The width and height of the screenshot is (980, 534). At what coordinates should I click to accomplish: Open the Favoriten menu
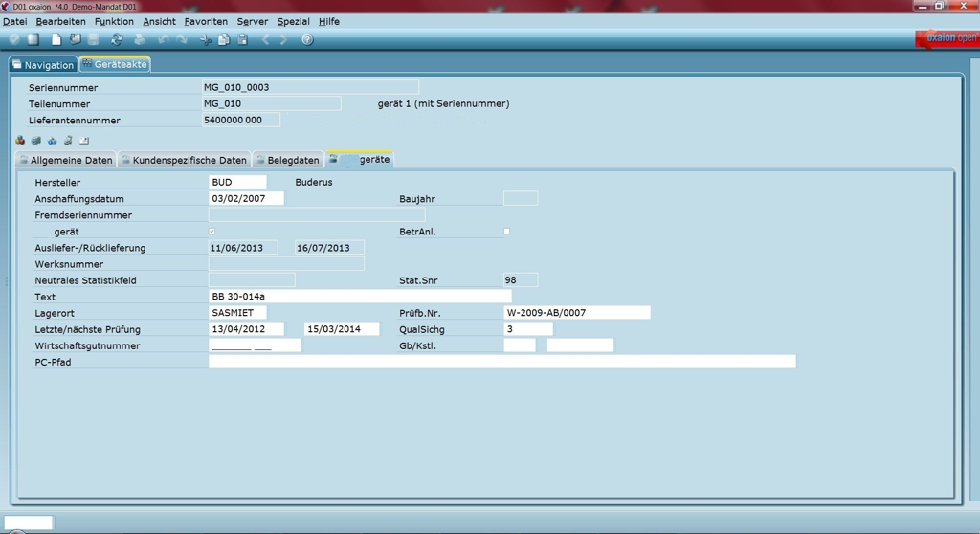click(206, 21)
